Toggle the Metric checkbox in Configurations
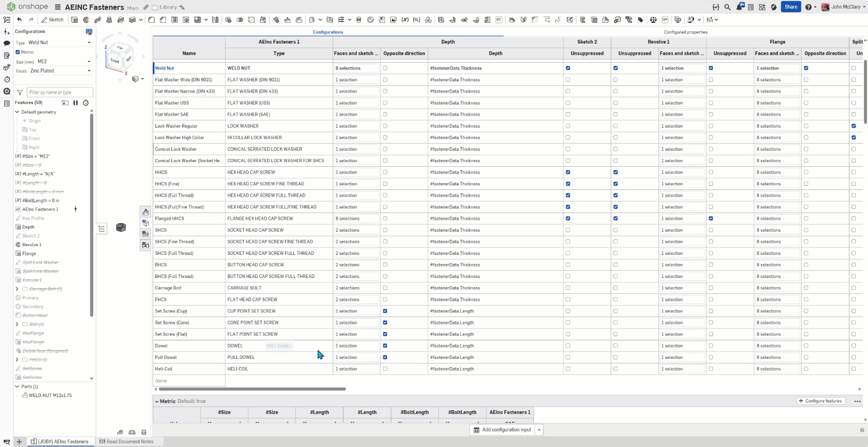This screenshot has height=447, width=868. [18, 52]
